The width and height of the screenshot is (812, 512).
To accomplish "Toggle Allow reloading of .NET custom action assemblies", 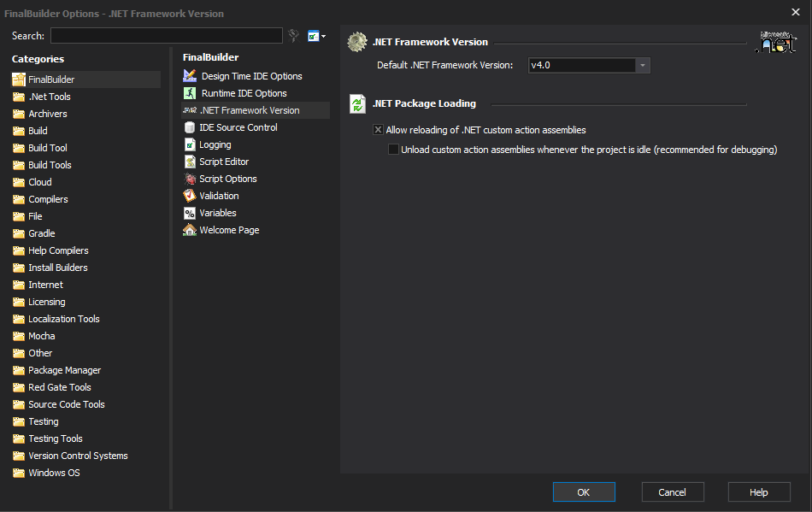I will point(378,130).
